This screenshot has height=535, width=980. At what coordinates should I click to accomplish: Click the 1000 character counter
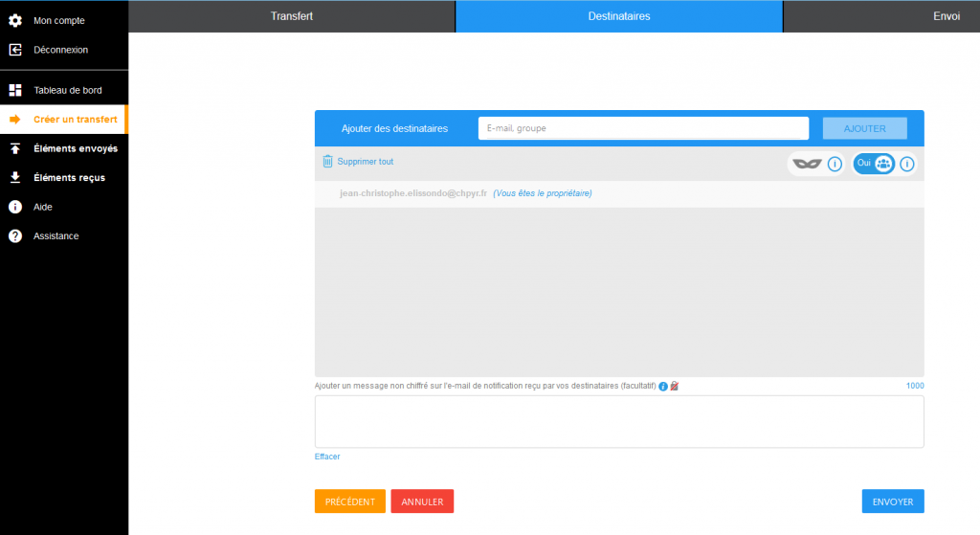coord(914,386)
